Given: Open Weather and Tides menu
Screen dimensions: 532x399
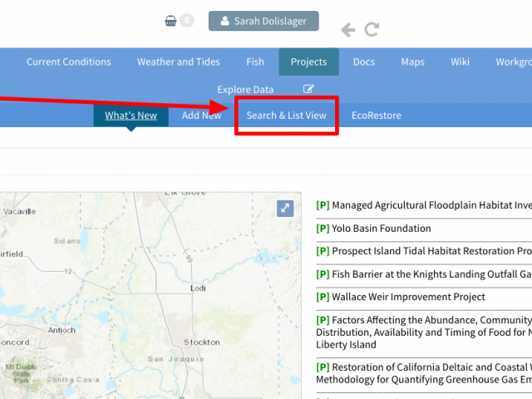Looking at the screenshot, I should pyautogui.click(x=179, y=62).
